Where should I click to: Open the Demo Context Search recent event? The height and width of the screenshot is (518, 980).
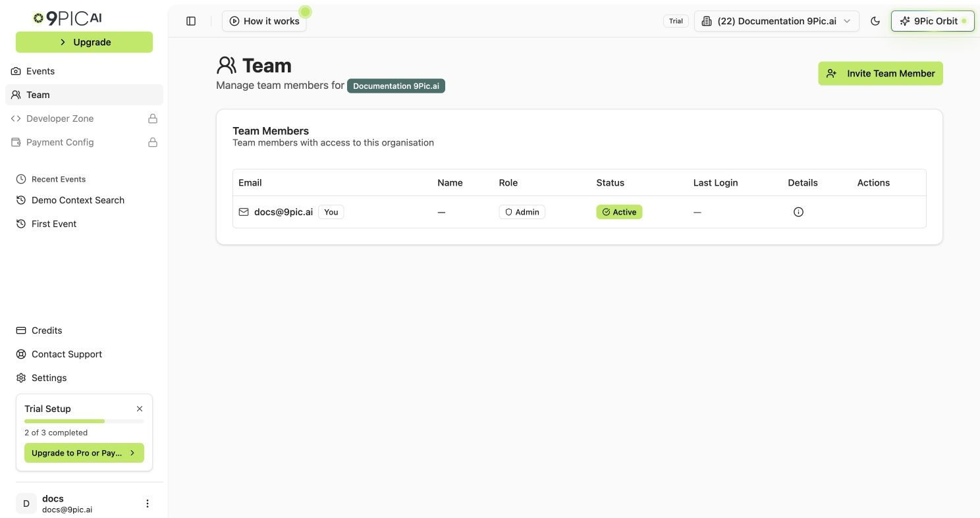[84, 200]
